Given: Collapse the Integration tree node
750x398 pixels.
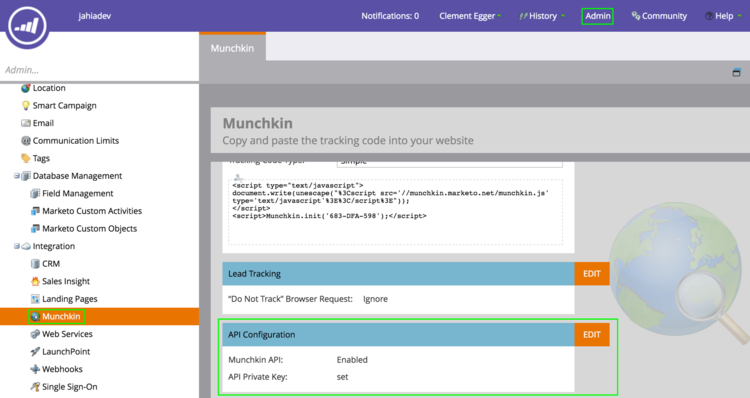Looking at the screenshot, I should click(17, 246).
